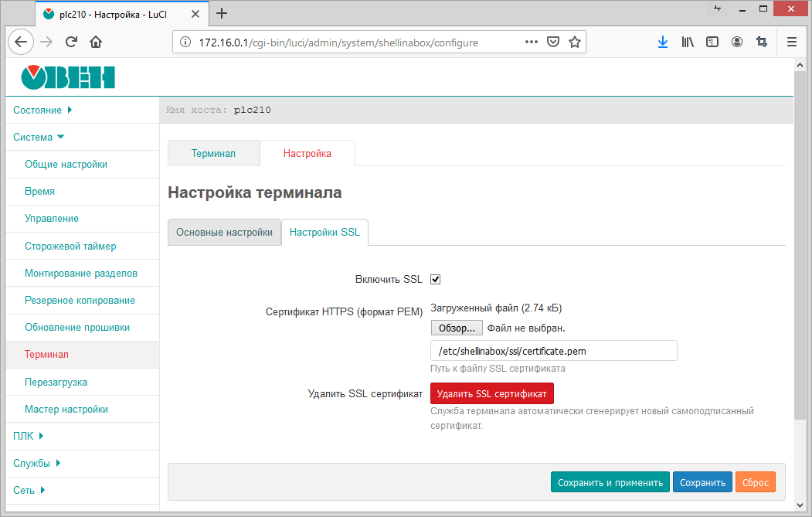Open the Firefox hamburger menu
Screen dimensions: 812x517
tap(791, 43)
